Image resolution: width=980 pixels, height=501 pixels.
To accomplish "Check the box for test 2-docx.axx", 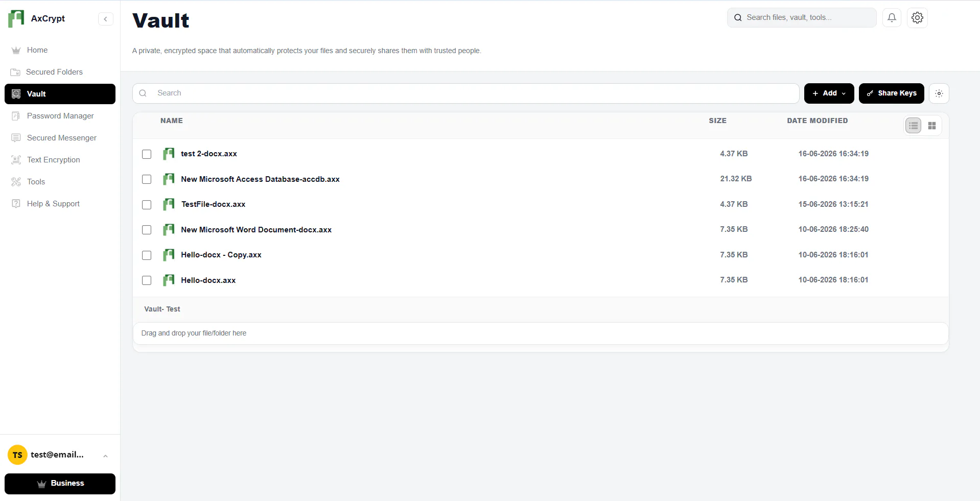I will click(147, 154).
